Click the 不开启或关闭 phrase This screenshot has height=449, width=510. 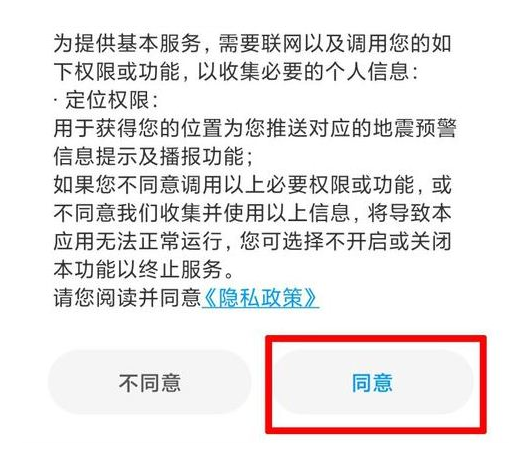coord(389,241)
